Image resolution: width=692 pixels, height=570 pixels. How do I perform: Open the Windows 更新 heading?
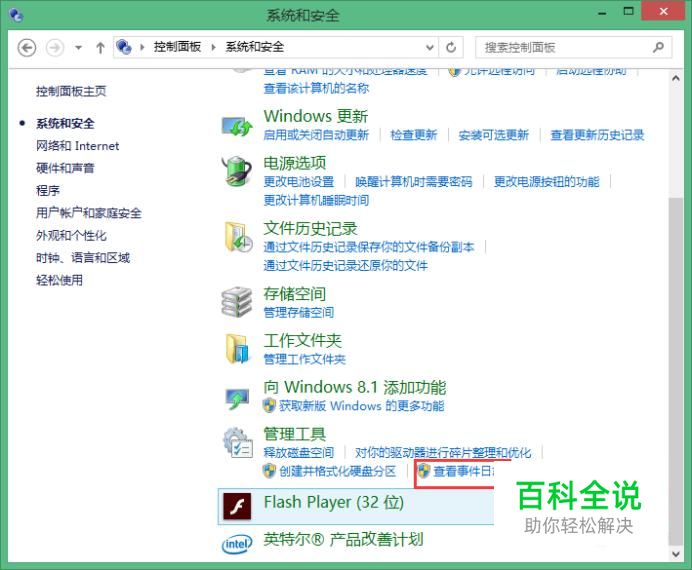point(316,116)
